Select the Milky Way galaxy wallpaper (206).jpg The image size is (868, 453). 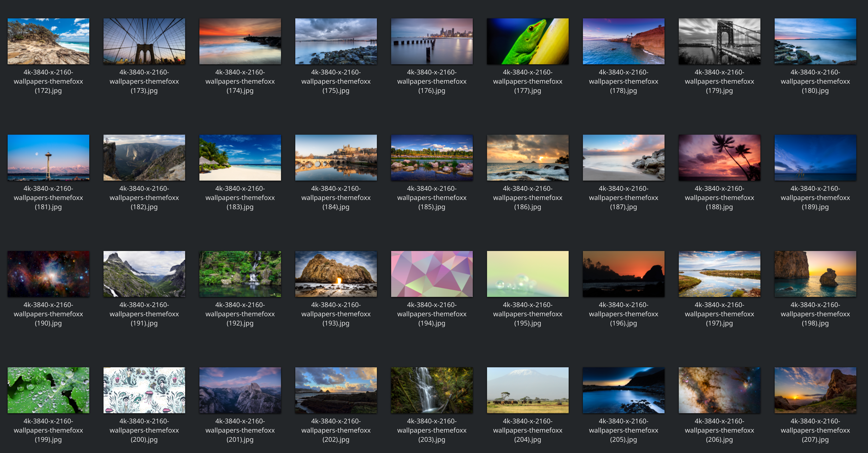click(x=719, y=390)
